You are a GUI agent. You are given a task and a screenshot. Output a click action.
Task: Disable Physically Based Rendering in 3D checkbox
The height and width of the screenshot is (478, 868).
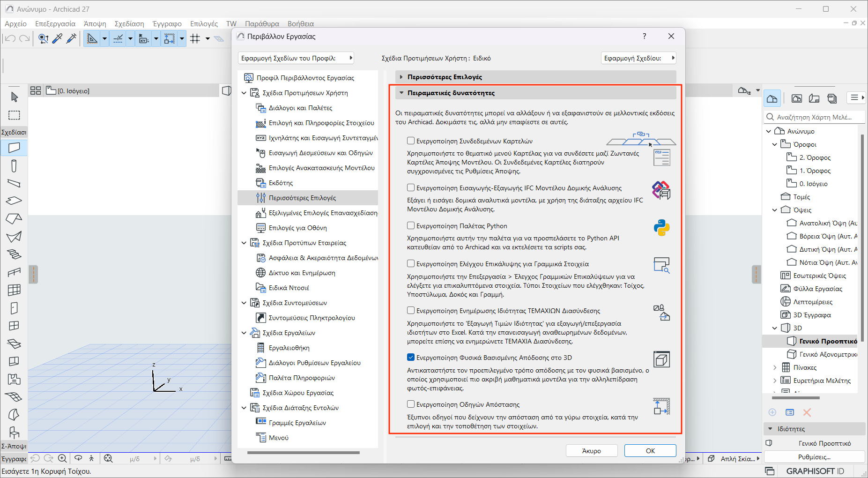coord(411,357)
